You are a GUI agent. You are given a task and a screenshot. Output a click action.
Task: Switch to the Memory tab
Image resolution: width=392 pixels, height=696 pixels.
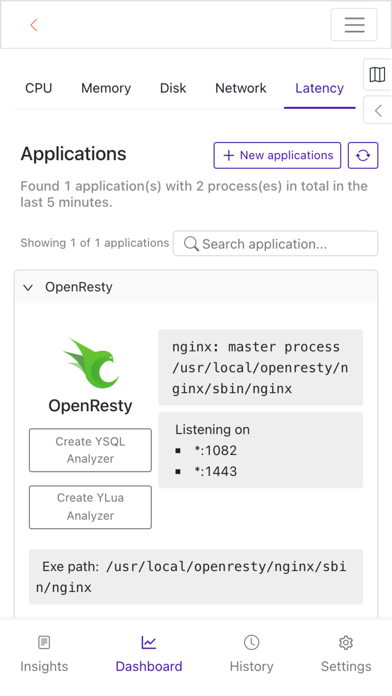[106, 88]
